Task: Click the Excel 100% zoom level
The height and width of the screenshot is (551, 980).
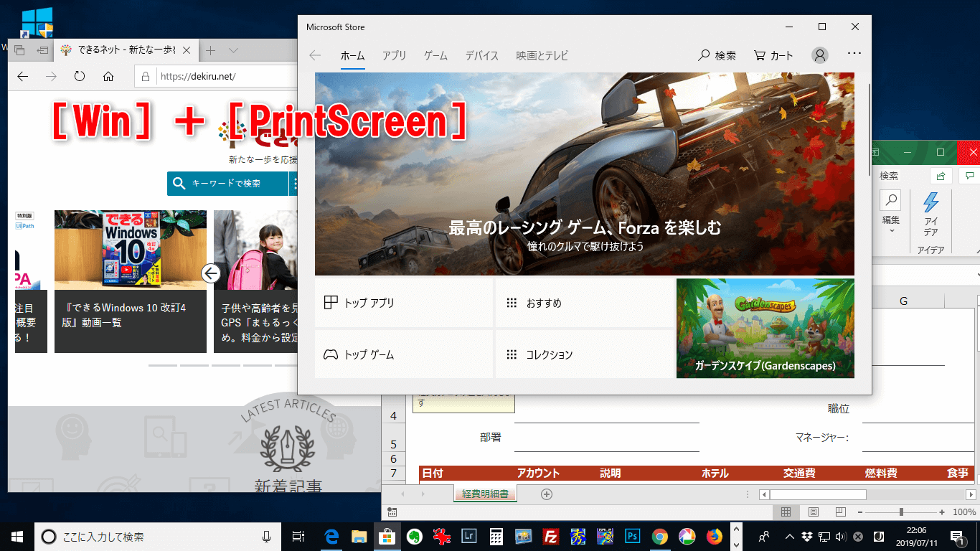Action: [964, 512]
